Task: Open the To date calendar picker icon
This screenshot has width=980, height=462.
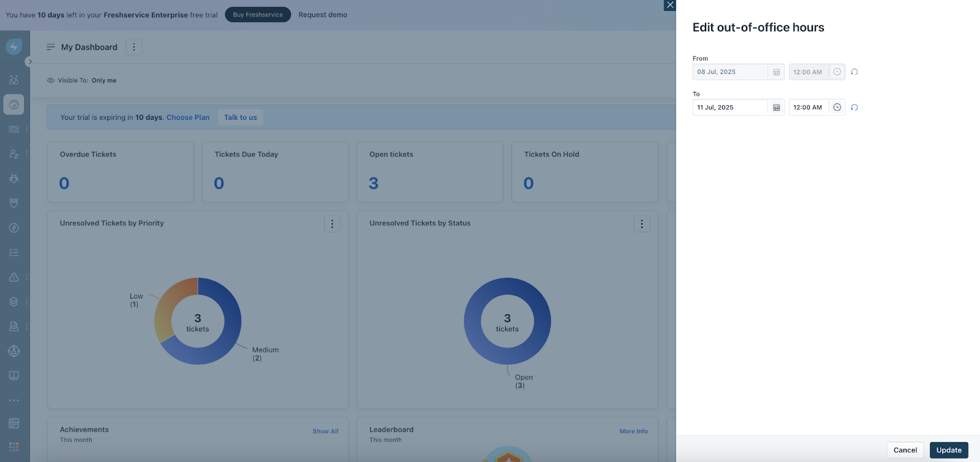Action: (776, 108)
